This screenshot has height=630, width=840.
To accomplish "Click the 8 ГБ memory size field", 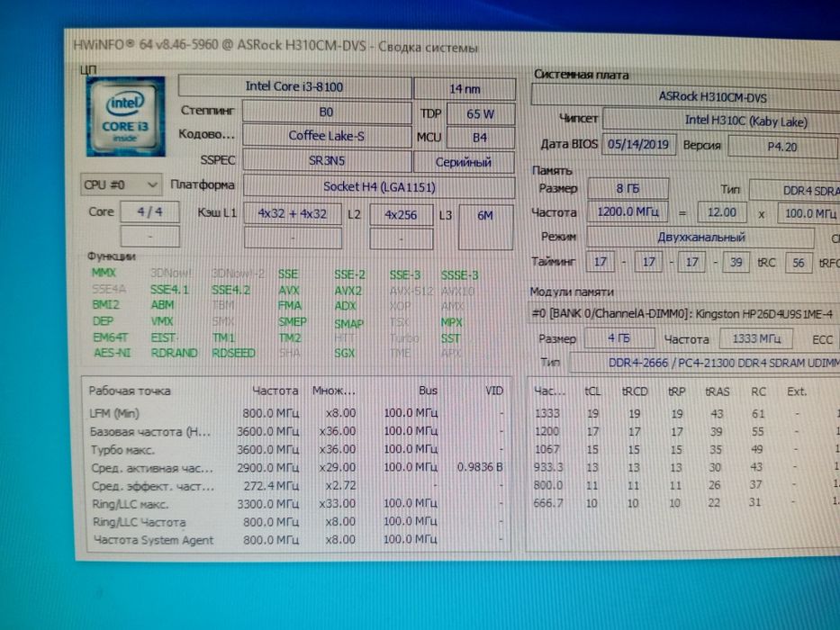I will [x=628, y=188].
